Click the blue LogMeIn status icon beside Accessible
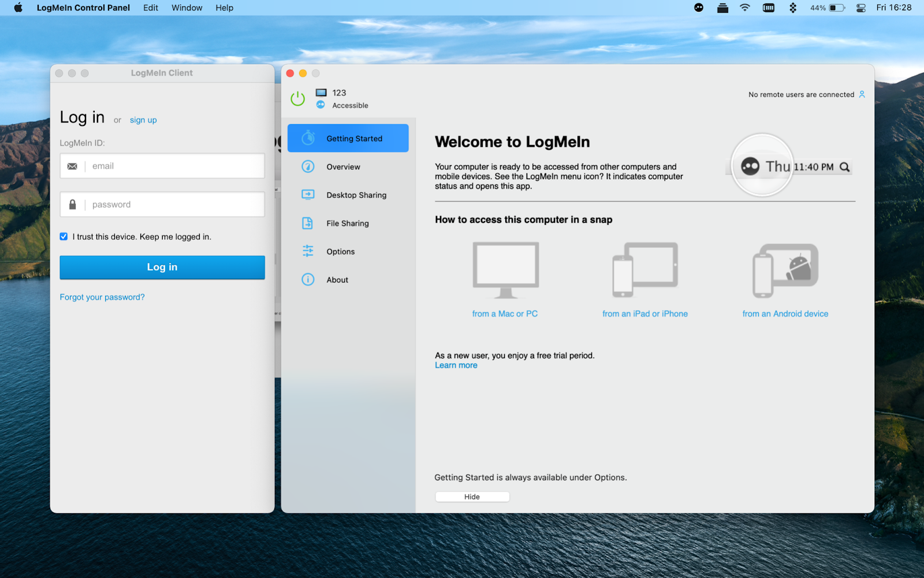Image resolution: width=924 pixels, height=578 pixels. (x=321, y=105)
